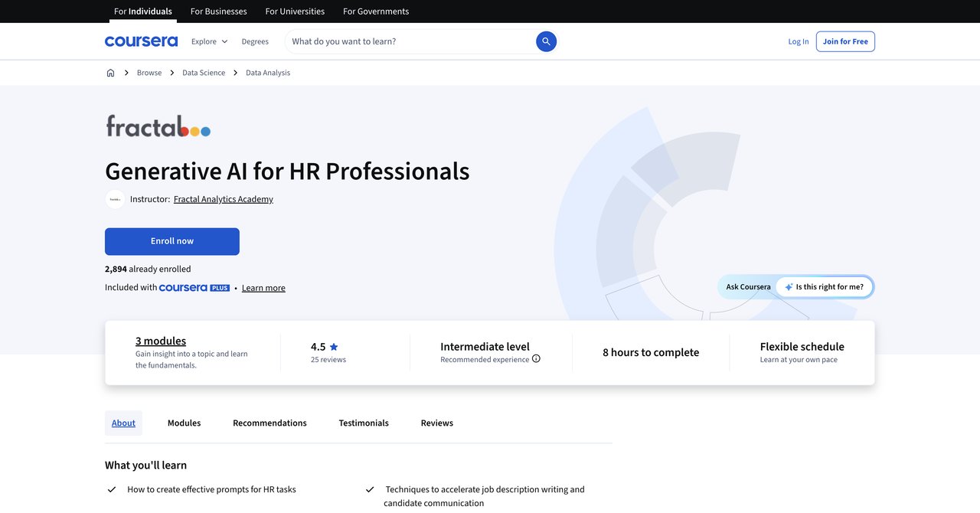Click the 2,894 already enrolled text

(148, 270)
